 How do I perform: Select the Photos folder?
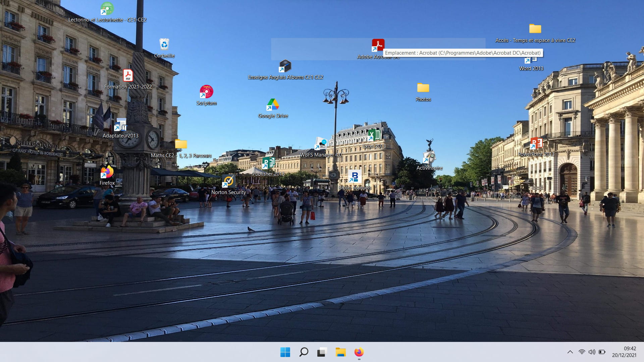pyautogui.click(x=423, y=88)
